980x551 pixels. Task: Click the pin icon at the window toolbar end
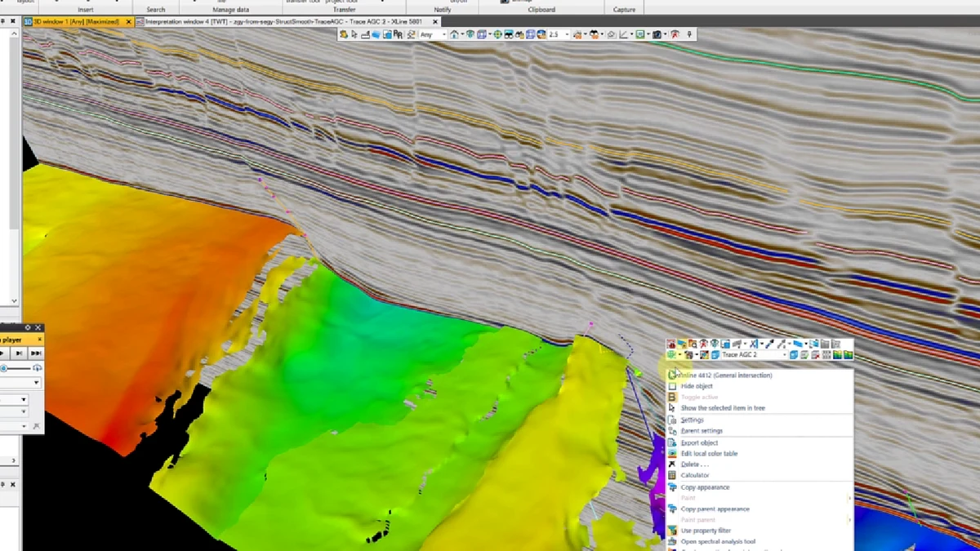690,35
